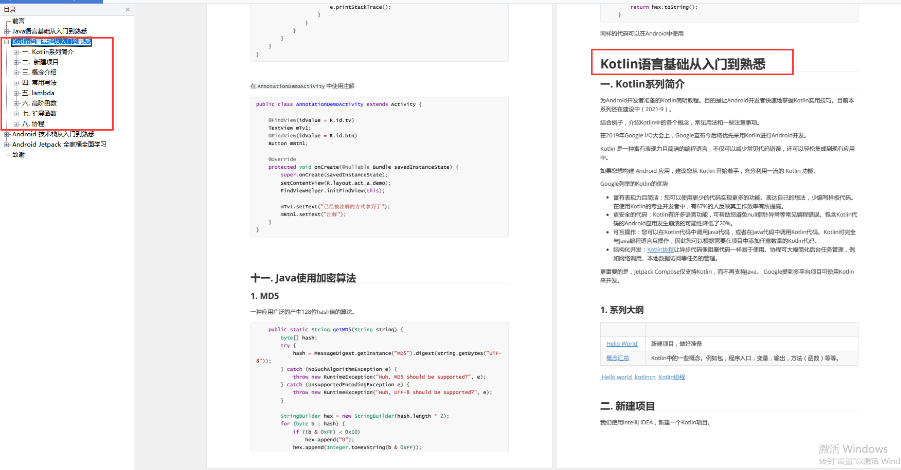Screen dimensions: 901x470
Task: Expand the 八. 协程 node
Action: click(17, 124)
